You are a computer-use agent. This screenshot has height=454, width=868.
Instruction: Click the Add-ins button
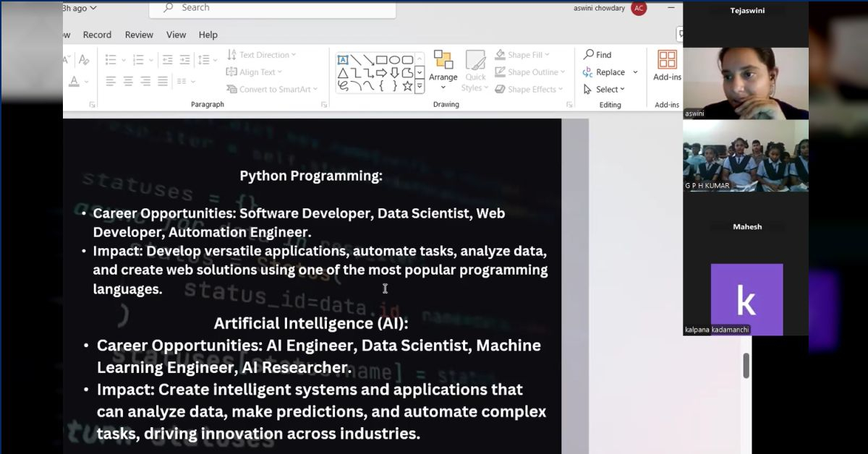tap(666, 65)
